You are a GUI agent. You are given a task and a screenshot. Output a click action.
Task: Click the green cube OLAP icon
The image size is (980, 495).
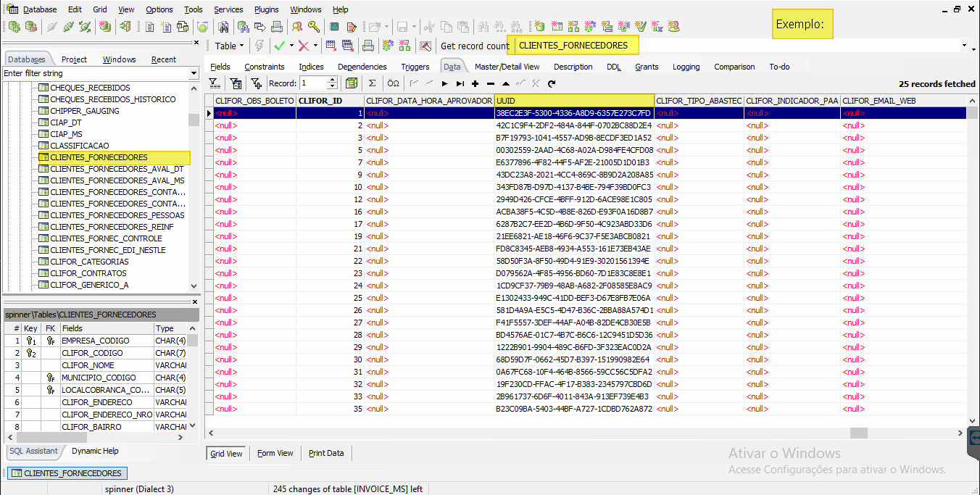[x=352, y=83]
